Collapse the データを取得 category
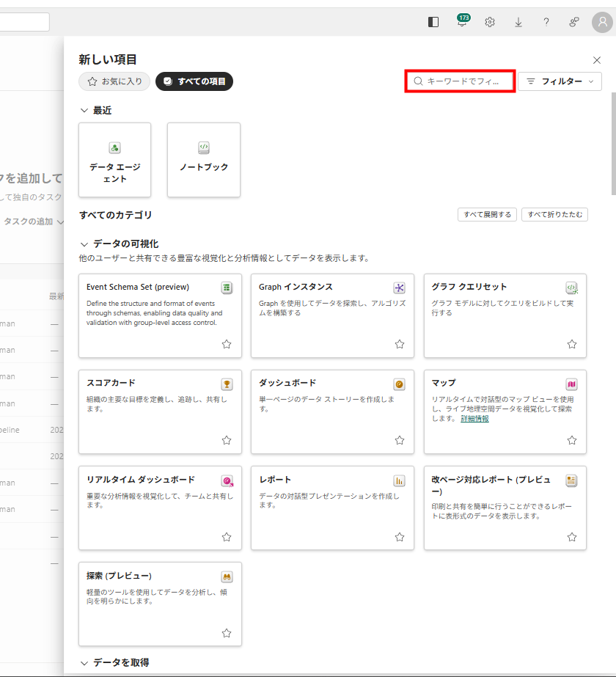Screen dimensions: 616x677 tap(84, 663)
